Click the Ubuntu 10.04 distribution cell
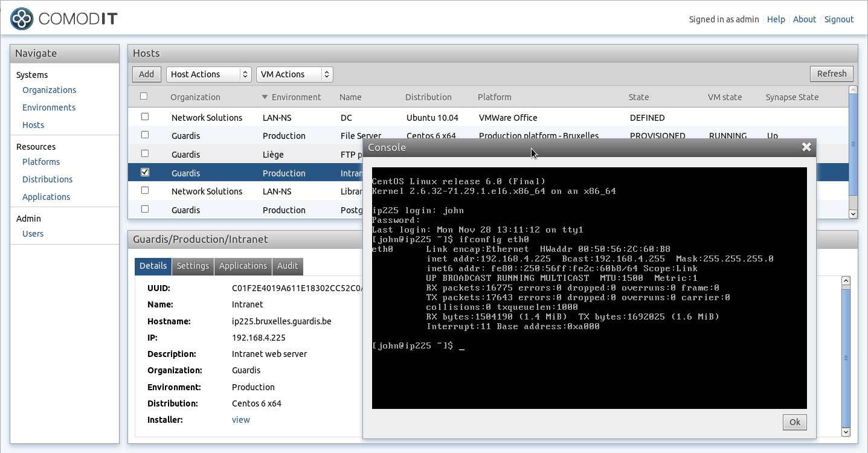868x453 pixels. [432, 118]
